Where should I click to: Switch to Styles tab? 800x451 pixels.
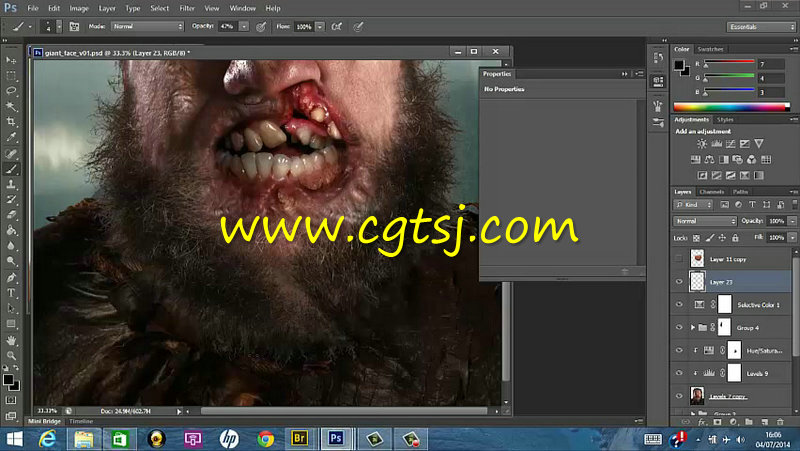pos(724,119)
